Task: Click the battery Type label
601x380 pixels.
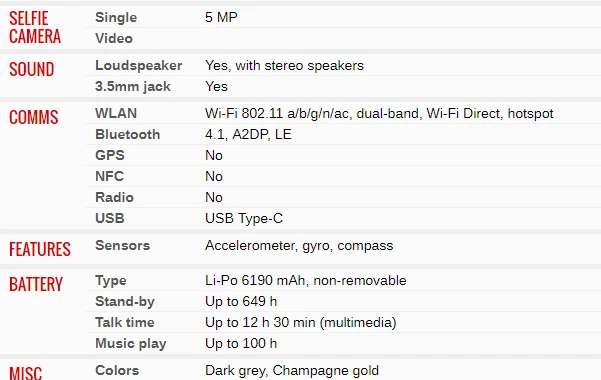Action: coord(111,281)
